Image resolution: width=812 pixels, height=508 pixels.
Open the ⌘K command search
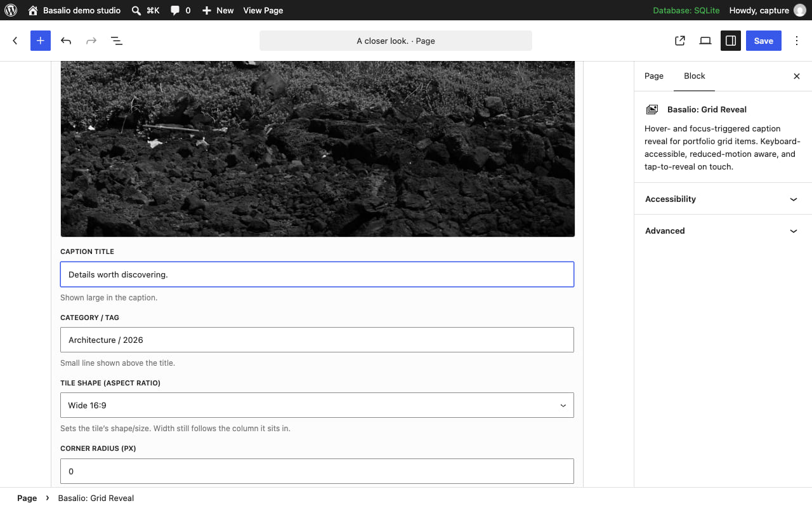[x=145, y=10]
